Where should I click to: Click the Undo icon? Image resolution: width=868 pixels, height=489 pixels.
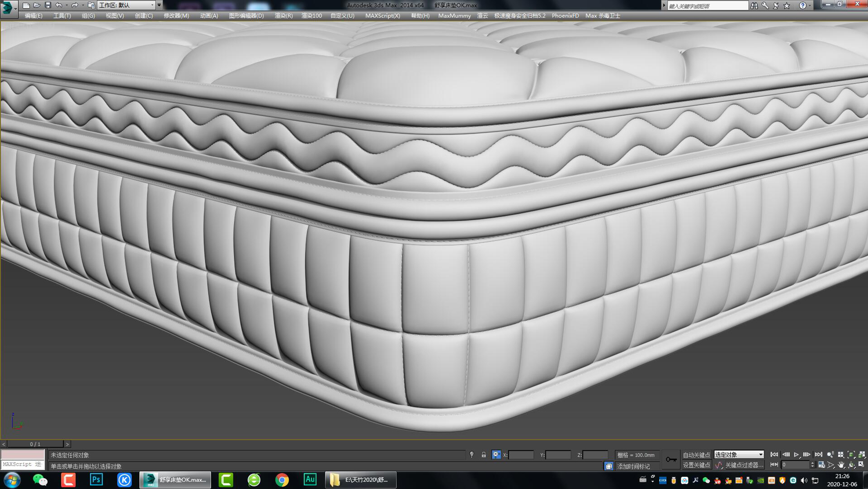58,5
